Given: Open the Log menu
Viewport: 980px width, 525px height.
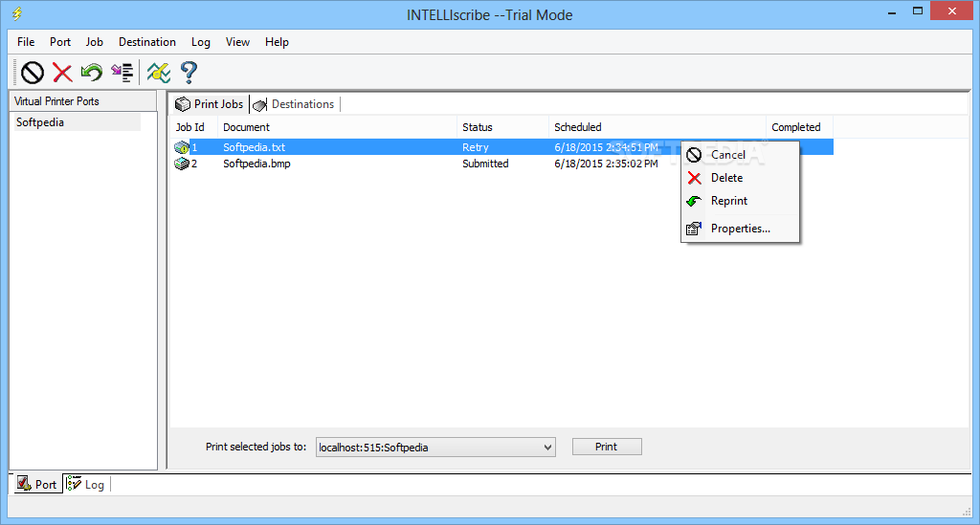Looking at the screenshot, I should (x=201, y=42).
